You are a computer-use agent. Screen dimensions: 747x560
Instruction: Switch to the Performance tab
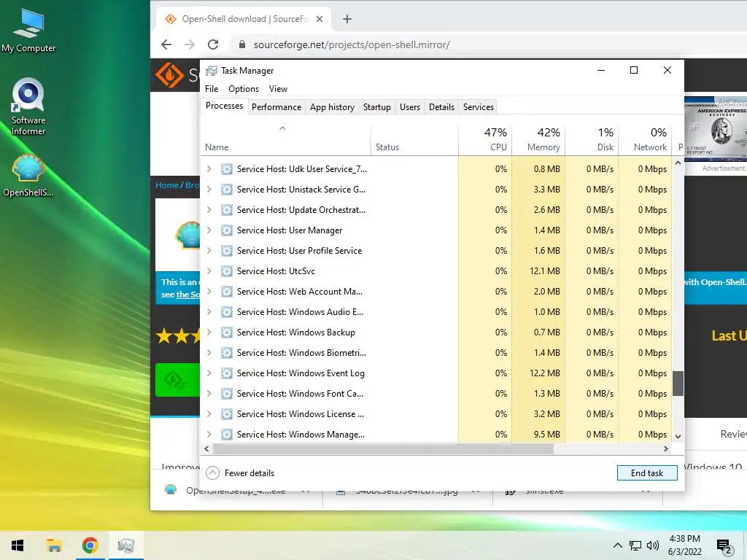(x=276, y=107)
